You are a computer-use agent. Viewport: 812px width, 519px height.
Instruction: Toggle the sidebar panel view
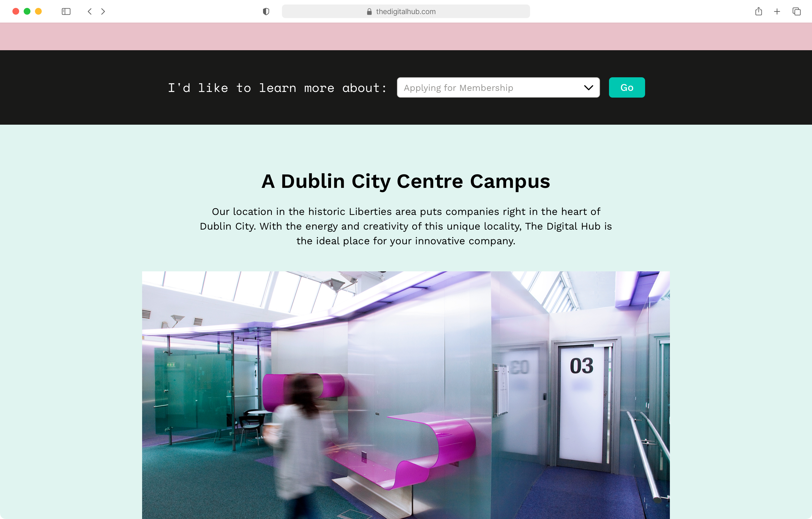point(66,11)
